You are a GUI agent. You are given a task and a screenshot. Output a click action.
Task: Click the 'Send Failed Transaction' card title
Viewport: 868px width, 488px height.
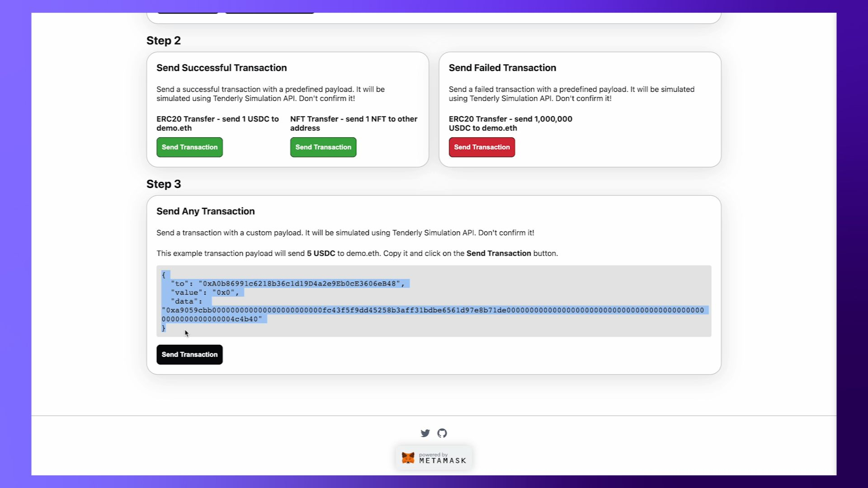pyautogui.click(x=502, y=68)
